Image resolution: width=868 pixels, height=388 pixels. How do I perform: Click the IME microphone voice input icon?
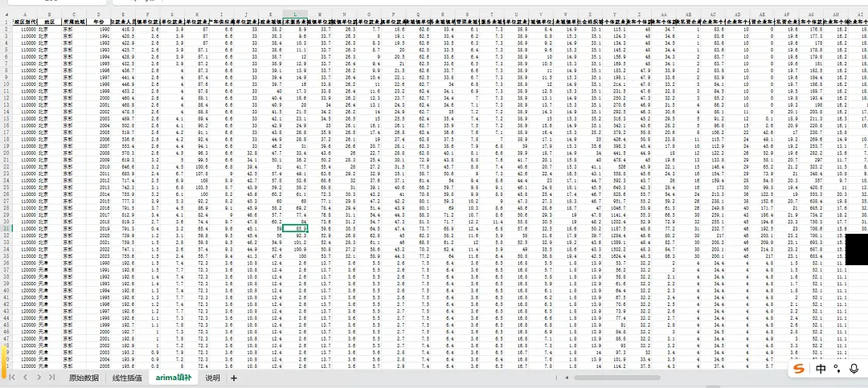[854, 370]
